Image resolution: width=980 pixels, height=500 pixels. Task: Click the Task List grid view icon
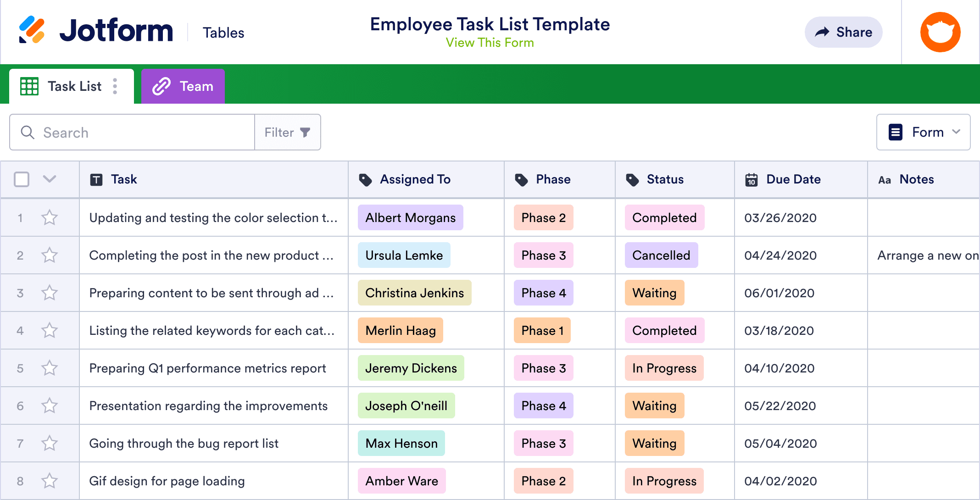(x=30, y=86)
